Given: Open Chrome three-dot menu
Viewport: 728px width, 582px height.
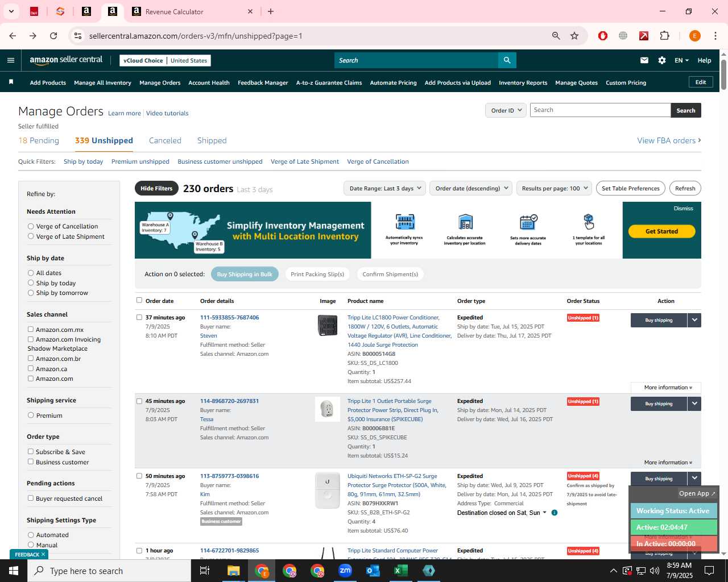Looking at the screenshot, I should tap(715, 36).
